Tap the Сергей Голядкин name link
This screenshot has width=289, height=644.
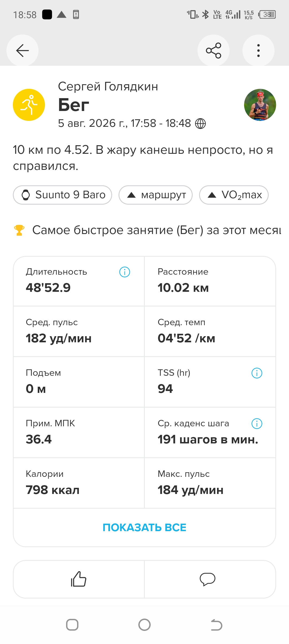coord(108,86)
